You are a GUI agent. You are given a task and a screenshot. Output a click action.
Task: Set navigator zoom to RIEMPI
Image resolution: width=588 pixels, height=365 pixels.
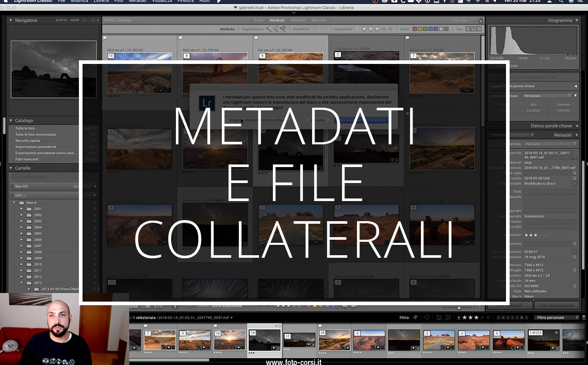[75, 20]
